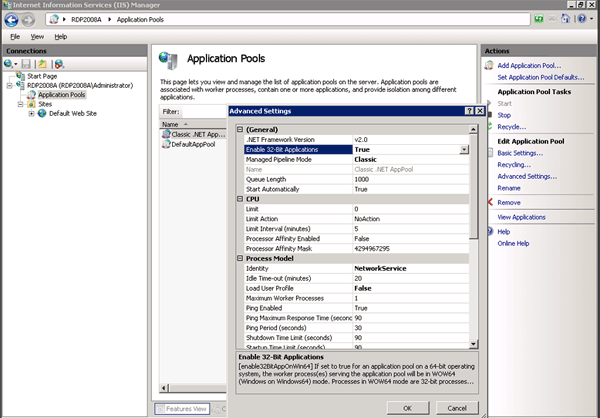This screenshot has width=600, height=418.
Task: Click Cancel in Advanced Settings
Action: click(457, 408)
